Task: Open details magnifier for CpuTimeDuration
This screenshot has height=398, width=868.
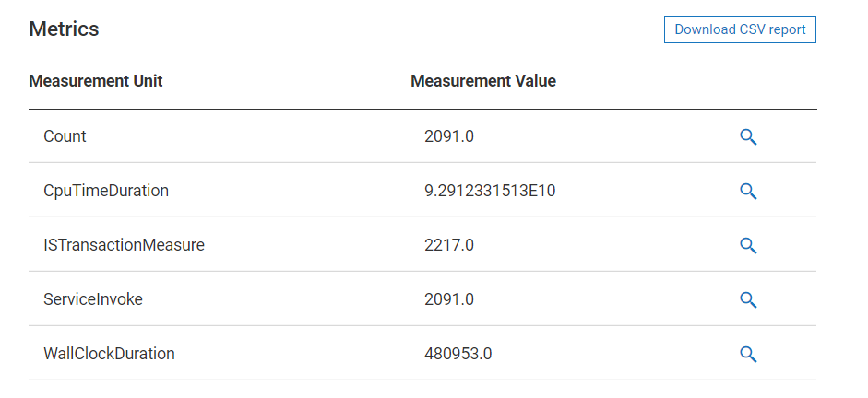Action: [x=748, y=191]
